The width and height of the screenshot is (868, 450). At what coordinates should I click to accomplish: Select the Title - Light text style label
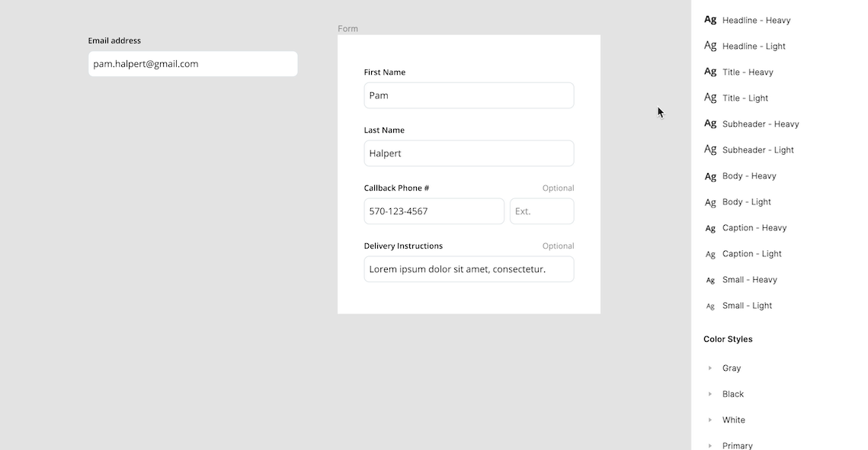point(745,98)
